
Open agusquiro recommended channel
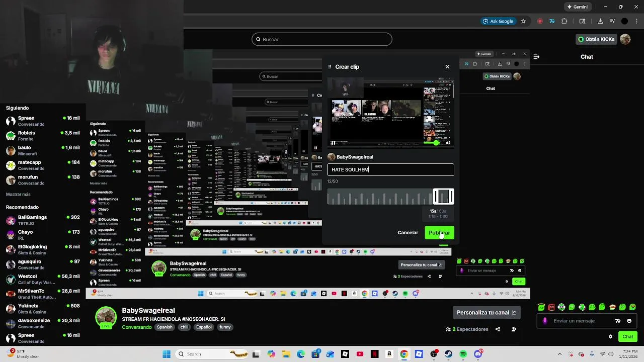(43, 264)
